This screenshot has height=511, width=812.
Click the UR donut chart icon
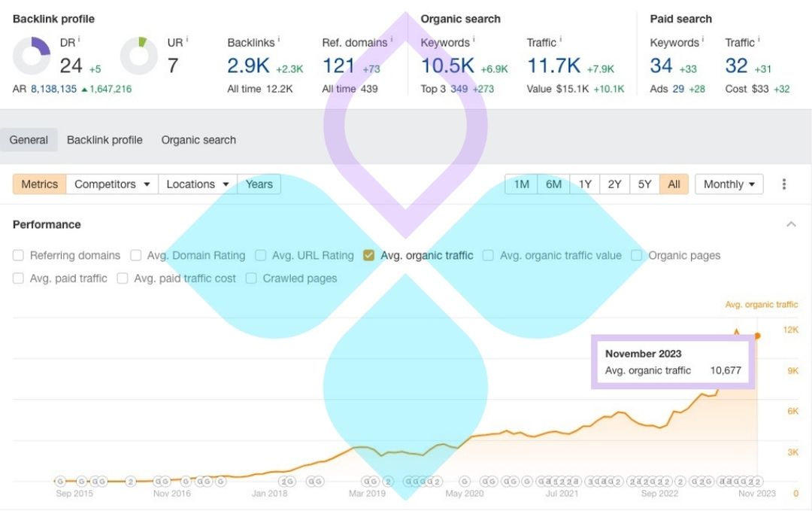pyautogui.click(x=139, y=56)
